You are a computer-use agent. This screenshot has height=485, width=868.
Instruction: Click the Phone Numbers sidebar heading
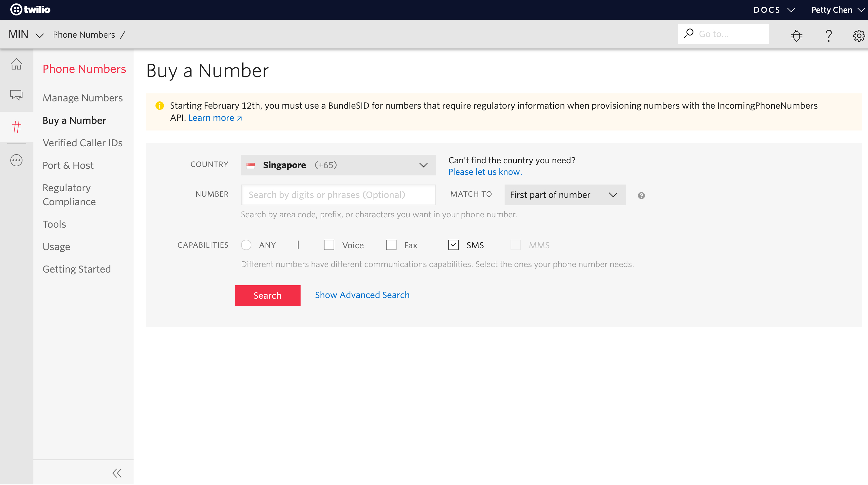[x=84, y=69]
